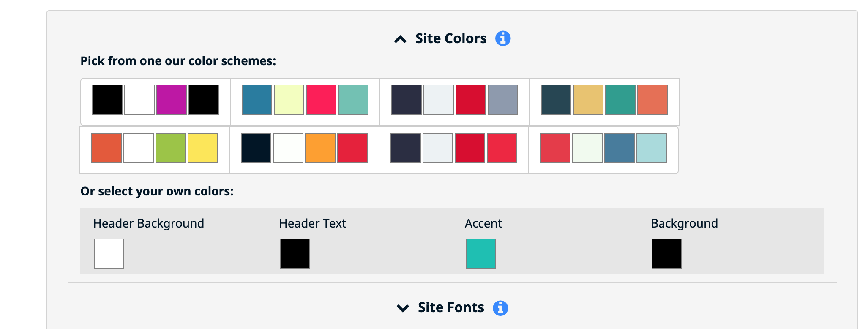Select the light blue swatch in the red/blue pastel scheme

(652, 148)
